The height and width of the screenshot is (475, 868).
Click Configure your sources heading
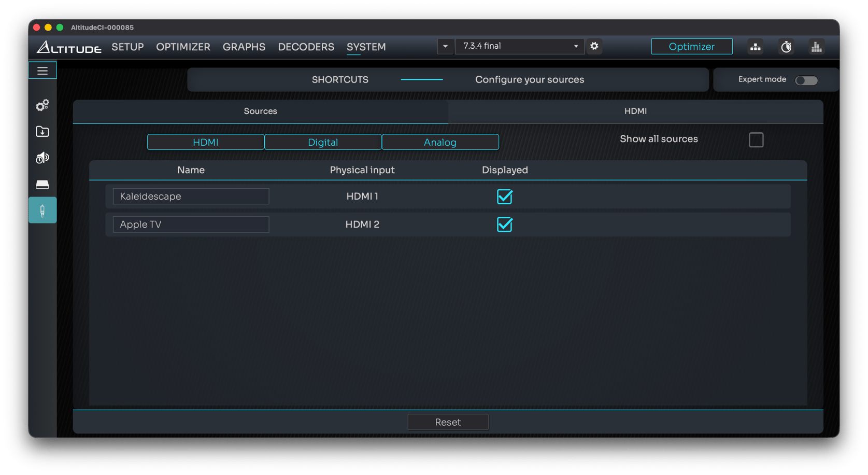click(x=530, y=80)
